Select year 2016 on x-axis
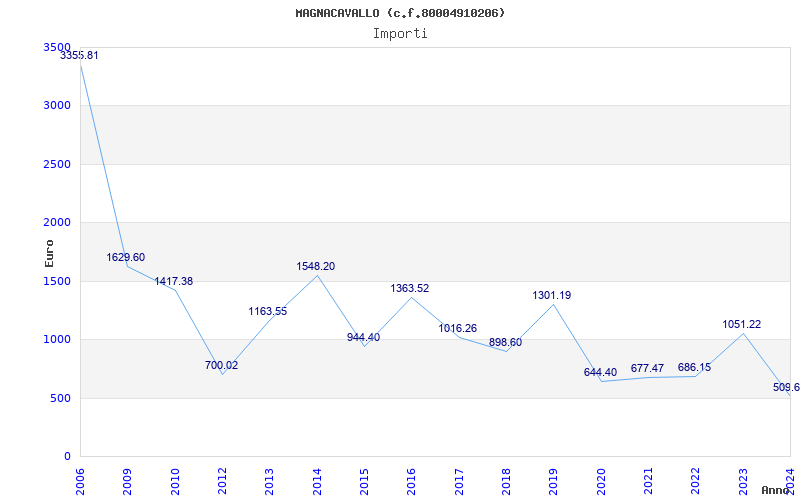800x500 pixels. tap(412, 480)
